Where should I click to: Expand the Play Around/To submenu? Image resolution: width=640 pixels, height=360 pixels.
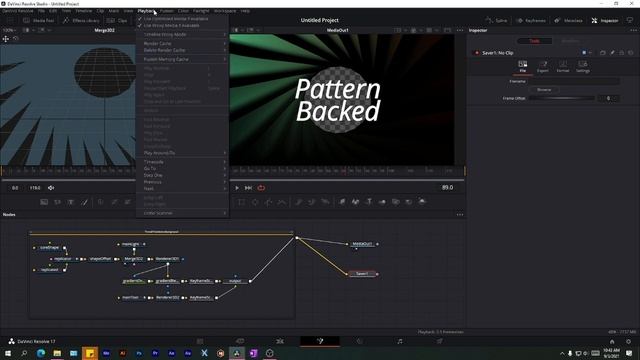pos(182,153)
